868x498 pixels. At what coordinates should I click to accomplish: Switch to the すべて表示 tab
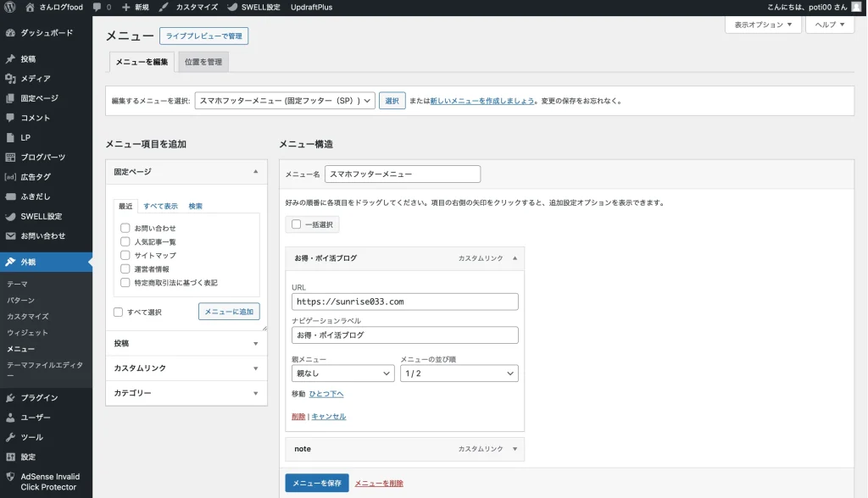click(x=160, y=206)
